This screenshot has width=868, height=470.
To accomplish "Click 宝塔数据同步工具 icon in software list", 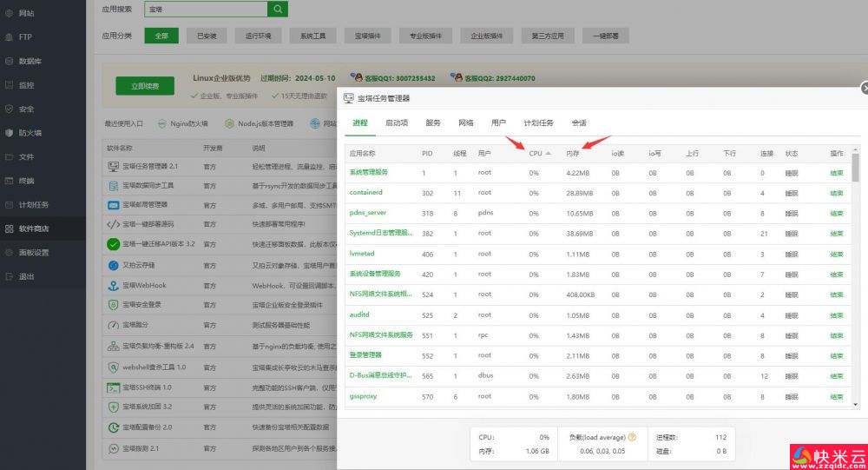I will coord(114,186).
